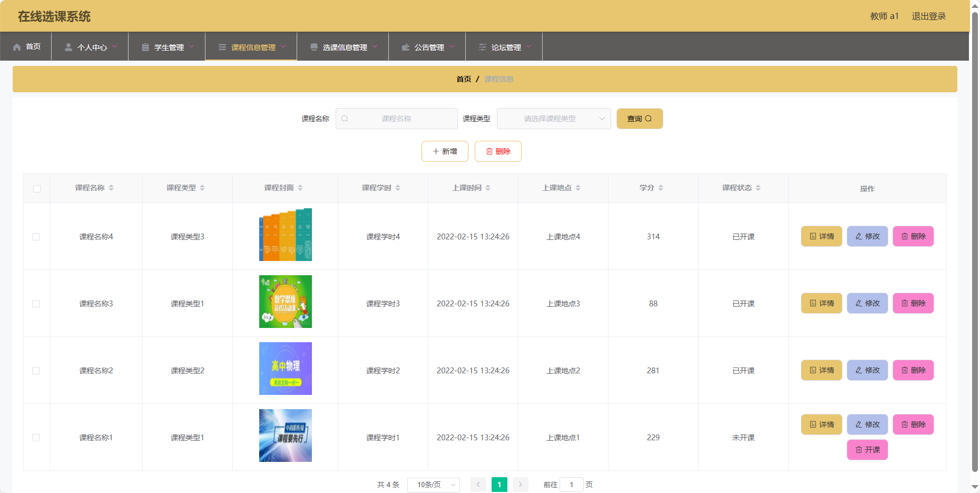
Task: Click 删除 in the 课程名称3 row
Action: tap(913, 303)
